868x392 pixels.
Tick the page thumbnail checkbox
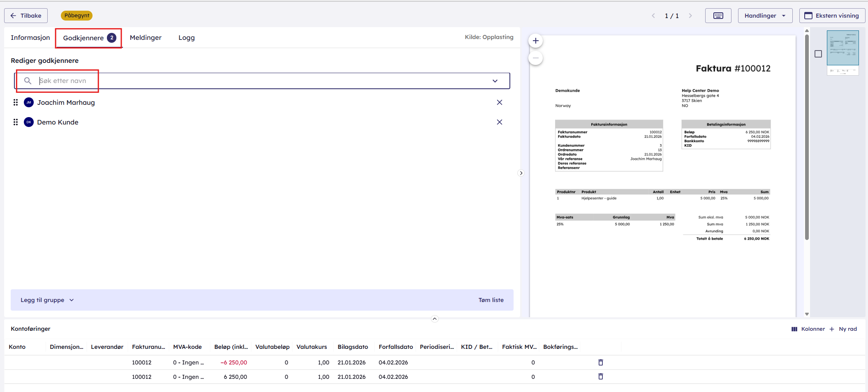click(x=818, y=54)
